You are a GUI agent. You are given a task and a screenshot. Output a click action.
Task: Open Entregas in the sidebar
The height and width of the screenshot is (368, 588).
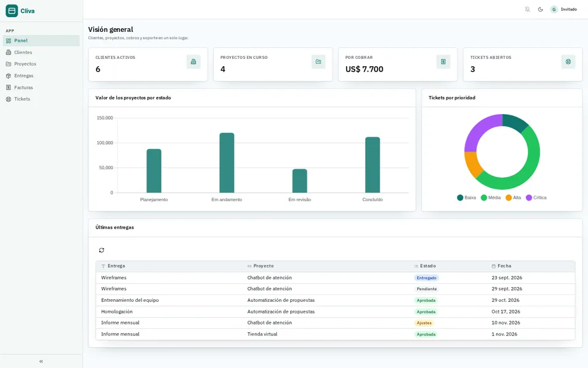click(41, 75)
